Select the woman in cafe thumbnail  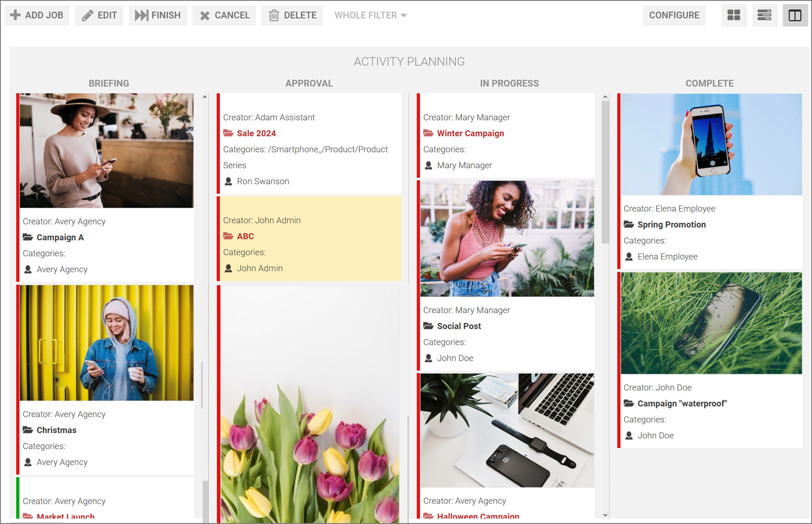pyautogui.click(x=106, y=151)
